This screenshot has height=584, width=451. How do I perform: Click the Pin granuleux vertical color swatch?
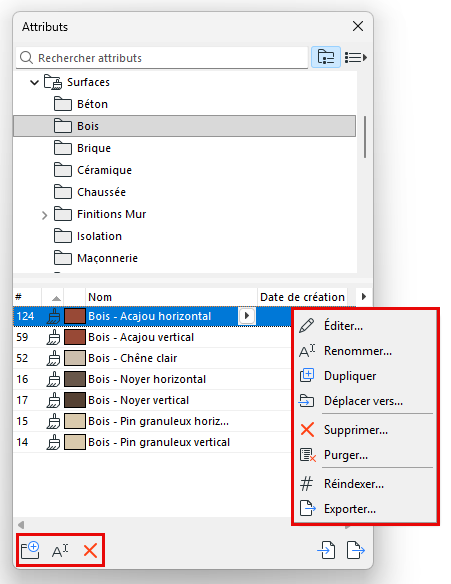[x=75, y=442]
